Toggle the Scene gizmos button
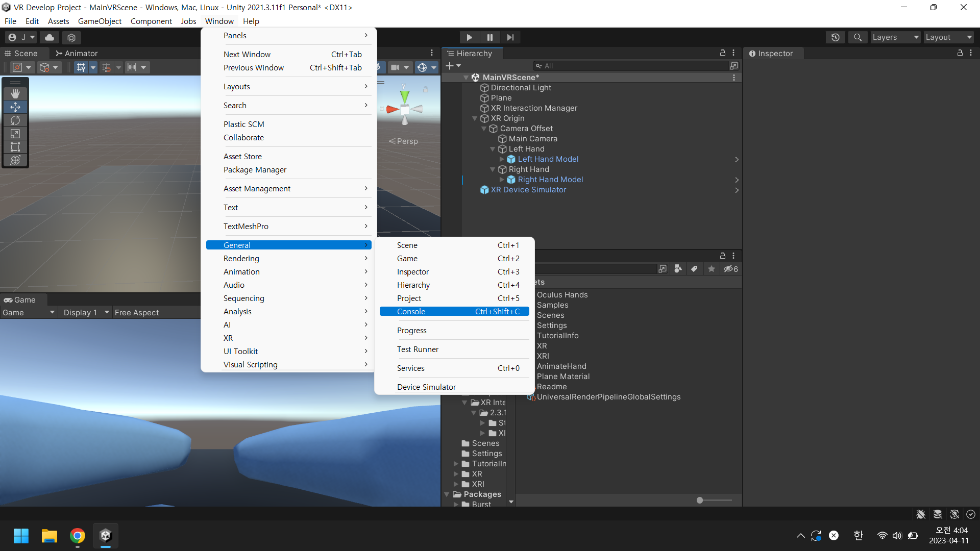This screenshot has height=551, width=980. point(422,67)
